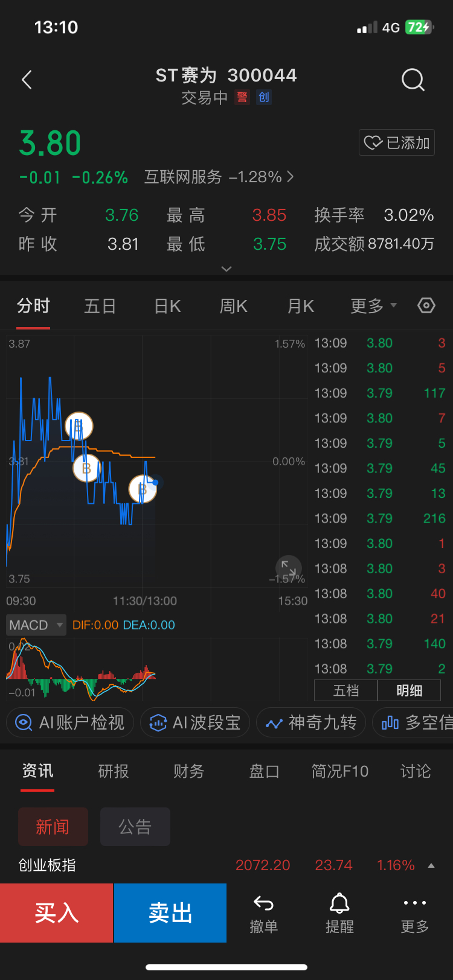This screenshot has height=980, width=453.
Task: Open the 更多 three-dots menu
Action: [x=415, y=914]
